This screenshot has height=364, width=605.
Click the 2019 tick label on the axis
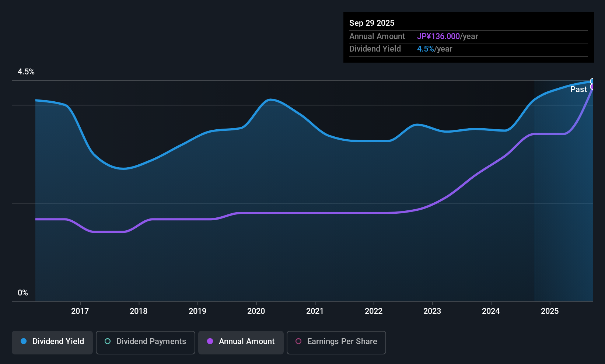[197, 311]
